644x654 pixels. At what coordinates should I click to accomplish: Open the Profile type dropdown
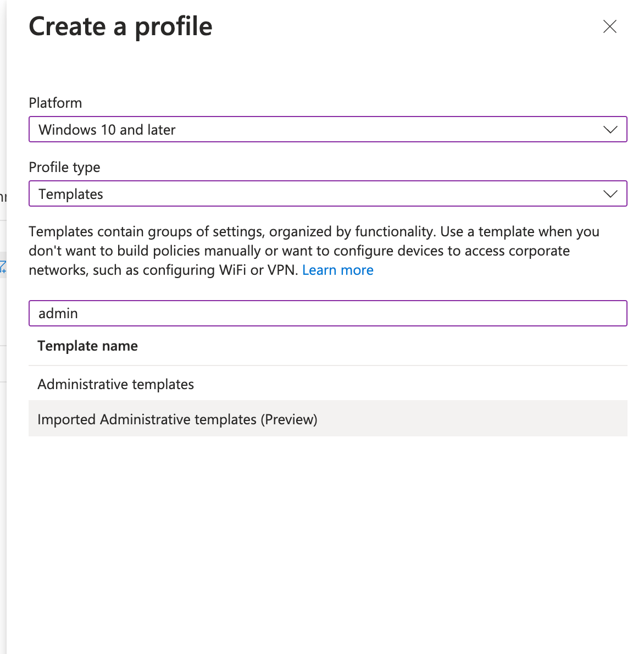[x=327, y=193]
